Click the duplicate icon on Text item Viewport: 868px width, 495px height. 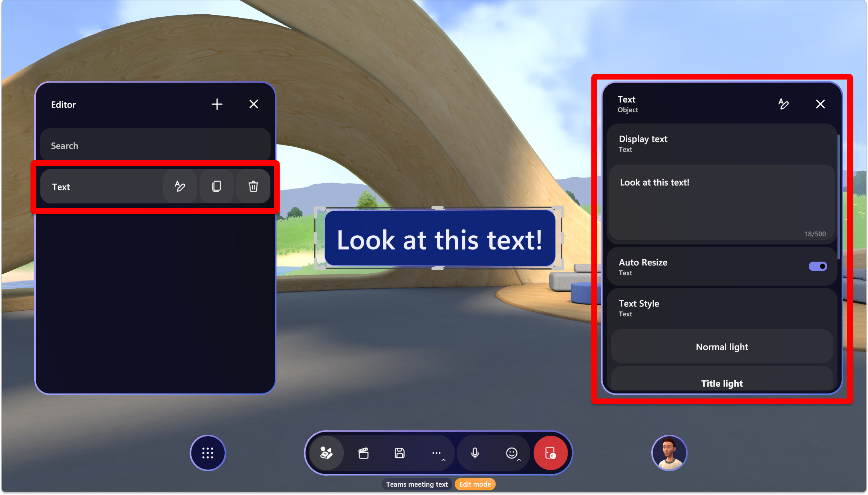click(x=216, y=186)
